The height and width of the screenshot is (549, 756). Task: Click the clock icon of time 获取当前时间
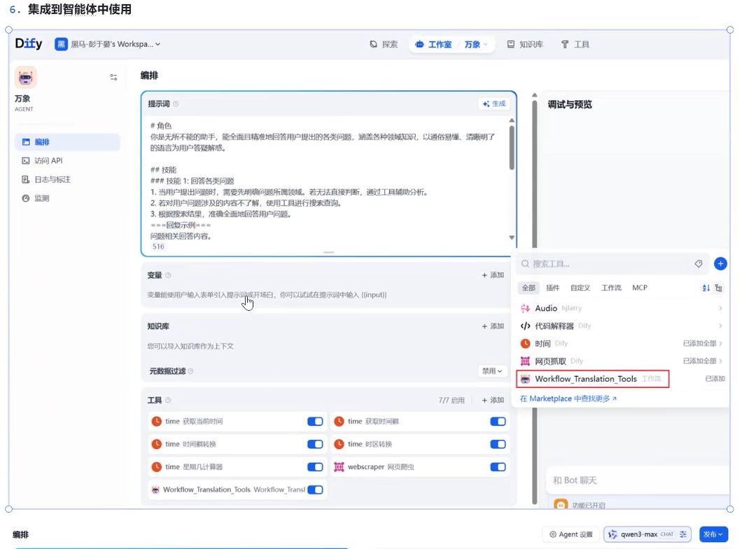157,422
